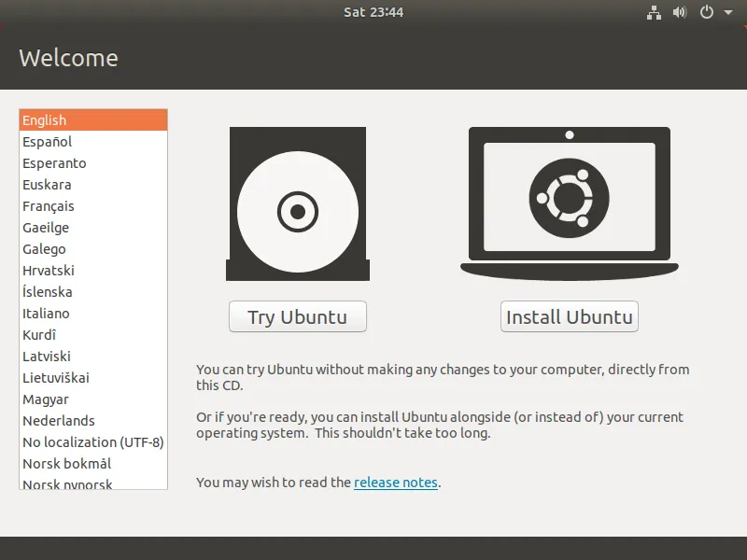Click the Sat 23:44 clock in the top bar
This screenshot has height=560, width=747.
pyautogui.click(x=373, y=12)
